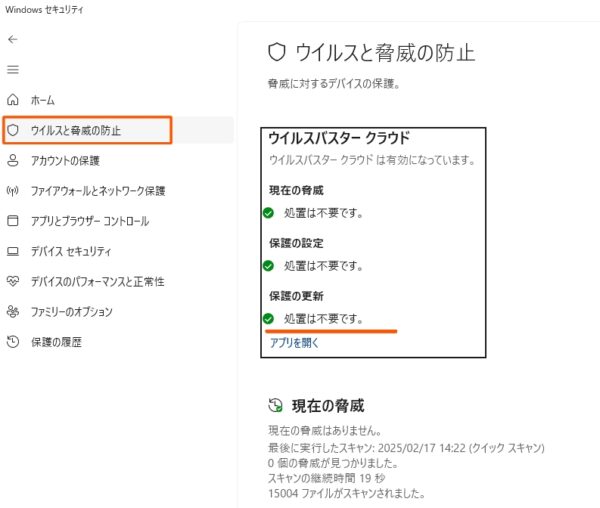Screen dimensions: 600x508
Task: Click text 0 個の脅威が見つかりました。
Action: tap(333, 463)
